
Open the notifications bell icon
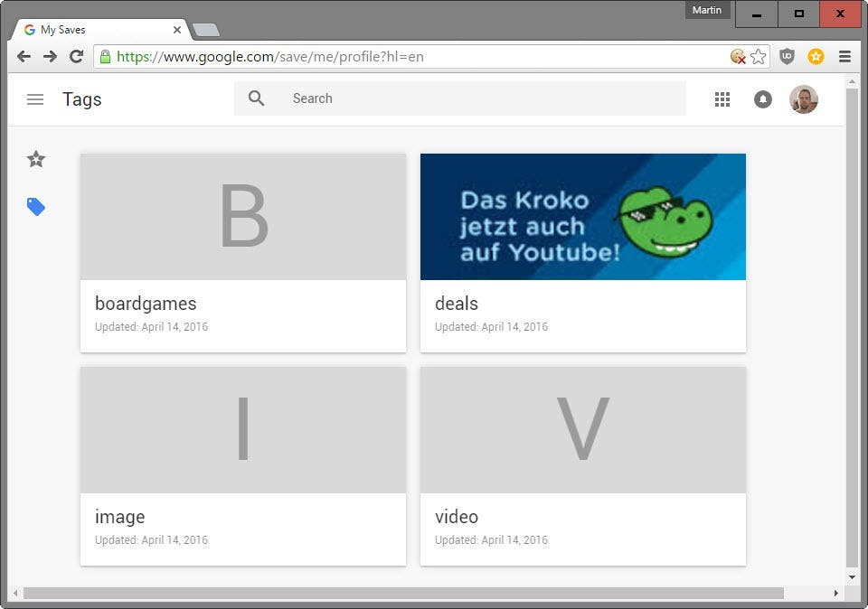coord(763,99)
